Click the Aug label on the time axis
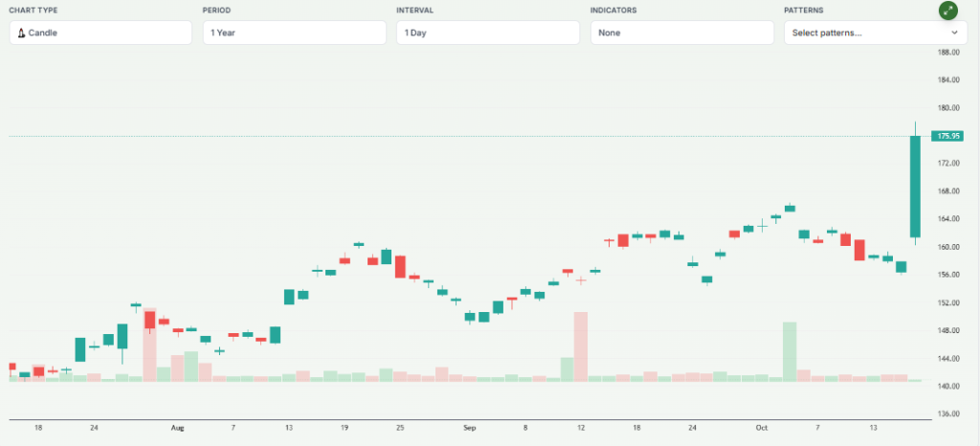The image size is (980, 446). coord(175,429)
